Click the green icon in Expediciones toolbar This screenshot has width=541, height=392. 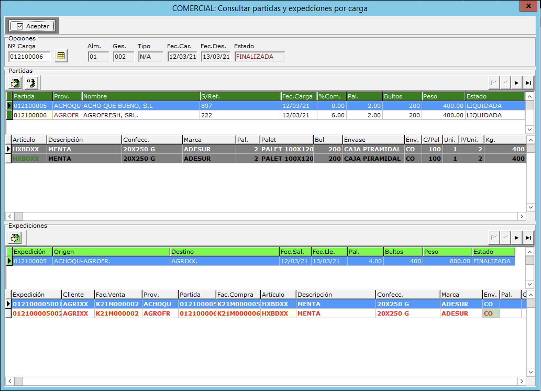click(x=15, y=238)
